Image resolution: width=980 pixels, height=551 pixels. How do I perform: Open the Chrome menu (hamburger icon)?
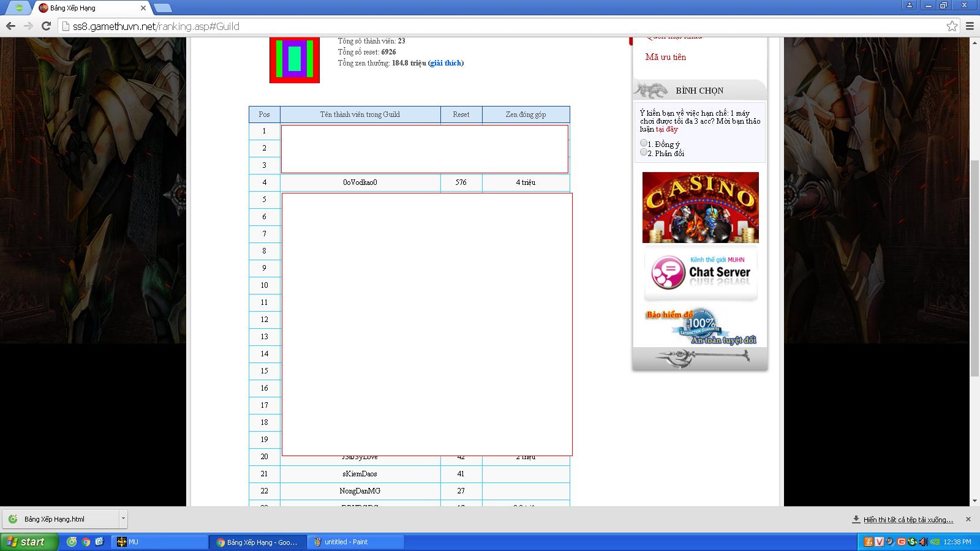970,26
